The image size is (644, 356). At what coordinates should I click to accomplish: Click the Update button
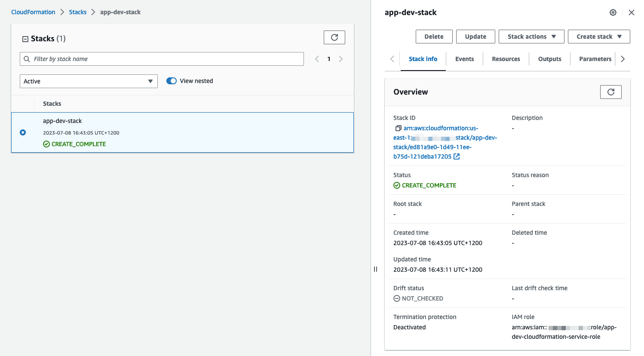(475, 37)
